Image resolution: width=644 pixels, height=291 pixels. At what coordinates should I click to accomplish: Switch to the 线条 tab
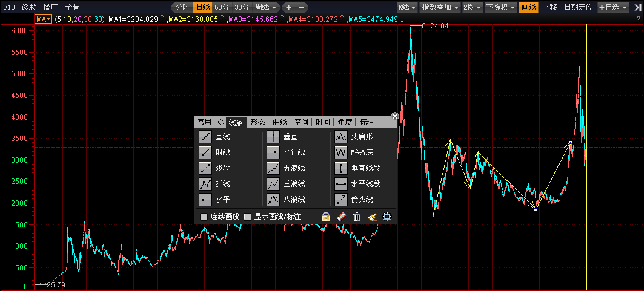pos(236,122)
